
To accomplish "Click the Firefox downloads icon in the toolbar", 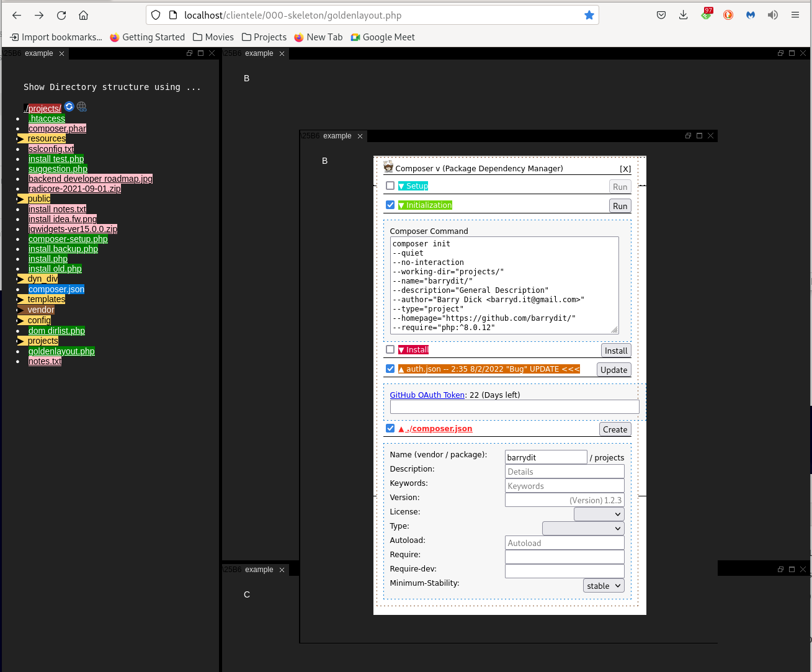I will point(683,14).
